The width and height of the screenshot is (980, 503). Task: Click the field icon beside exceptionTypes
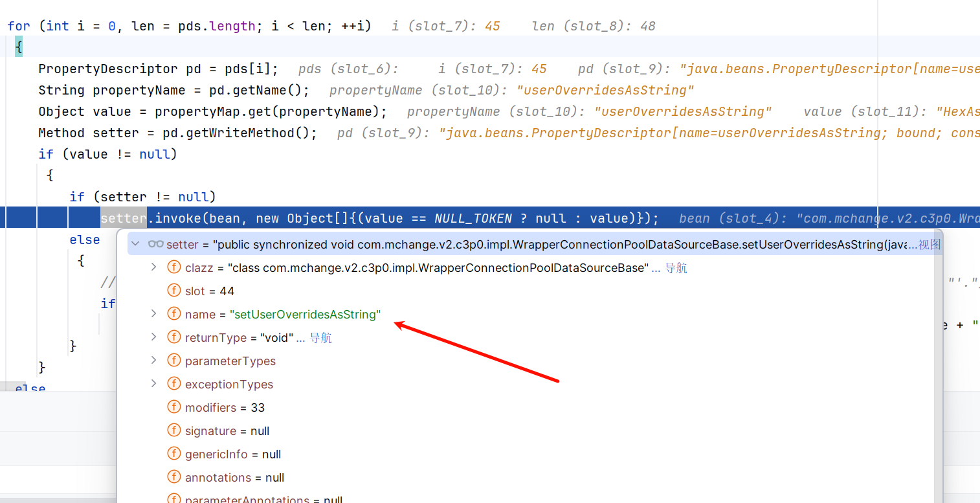[173, 384]
